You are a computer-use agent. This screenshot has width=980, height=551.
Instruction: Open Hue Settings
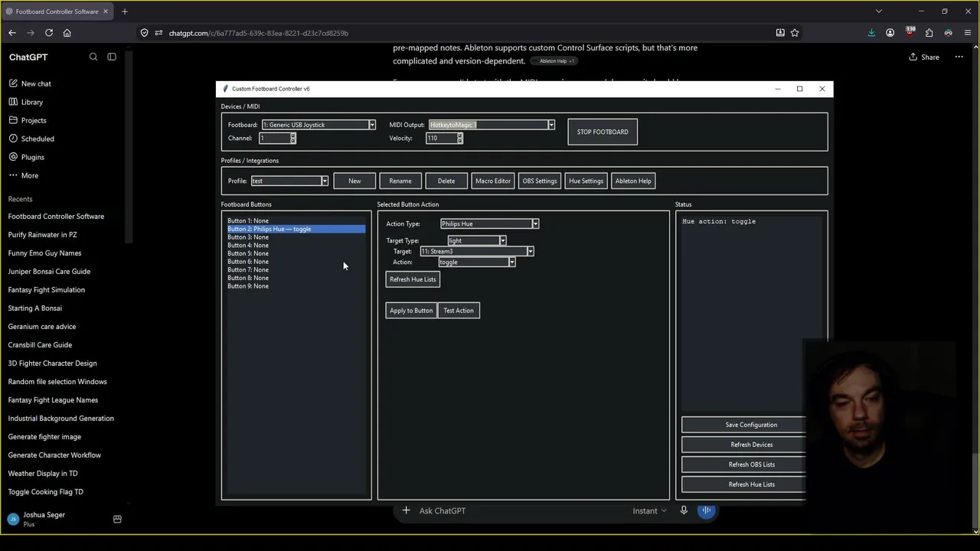pos(586,181)
